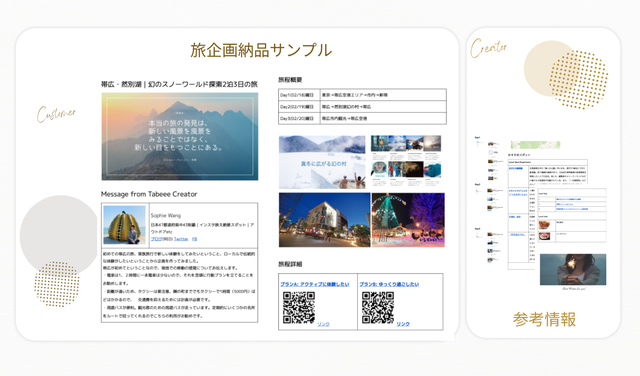This screenshot has width=640, height=376.
Task: Open the Twitter link in creator profile
Action: [181, 239]
